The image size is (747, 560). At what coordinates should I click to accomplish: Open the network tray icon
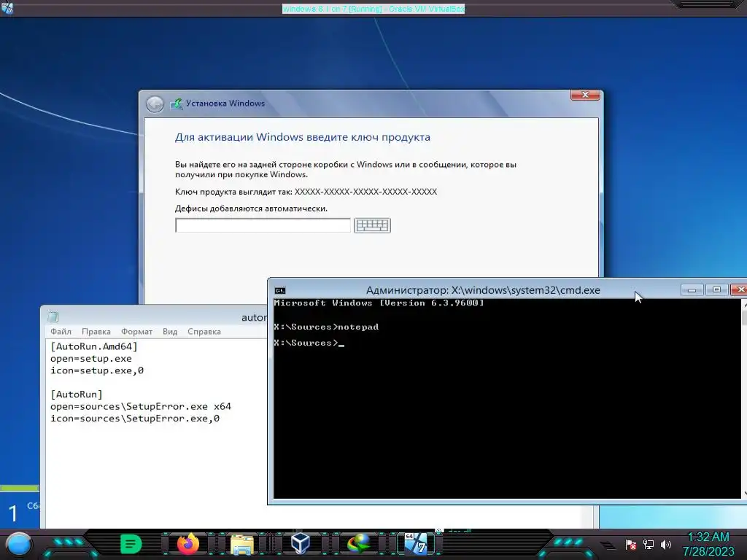click(649, 544)
